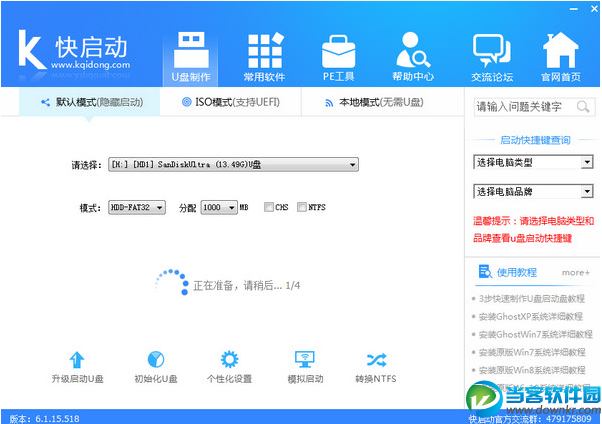Open the U盘制作 USB maker section
602x424 pixels.
(x=191, y=57)
